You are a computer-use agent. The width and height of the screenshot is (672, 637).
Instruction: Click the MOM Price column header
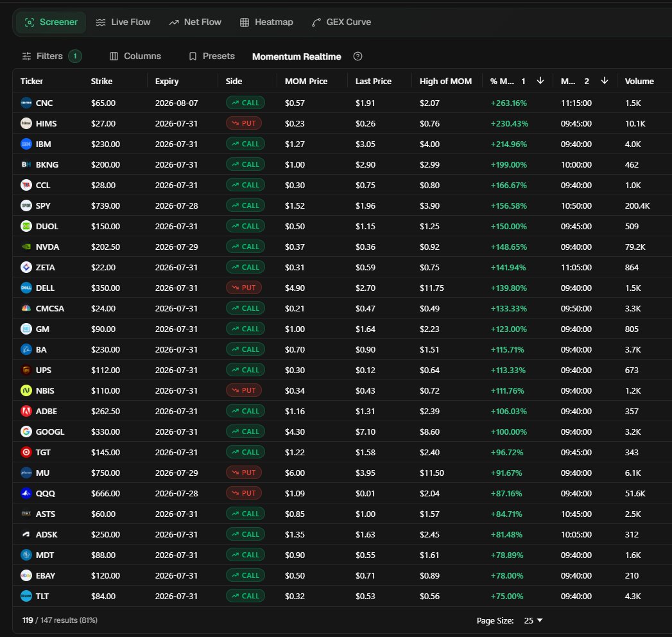[306, 81]
